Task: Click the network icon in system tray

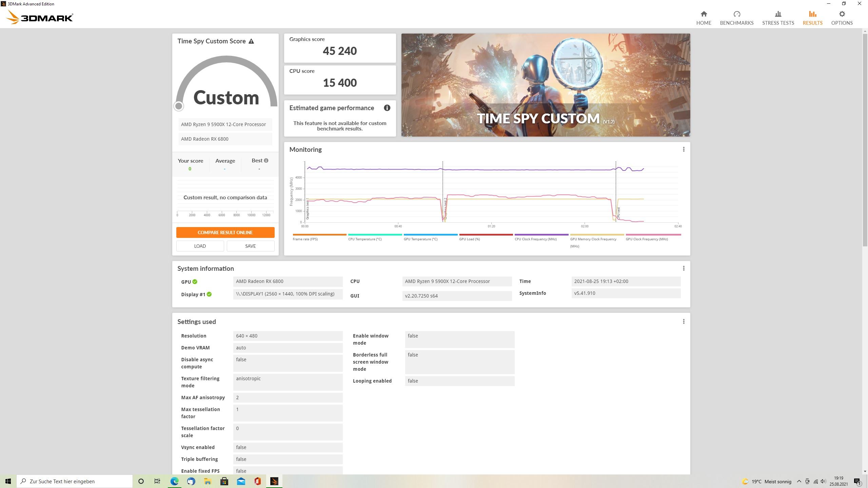Action: point(815,482)
